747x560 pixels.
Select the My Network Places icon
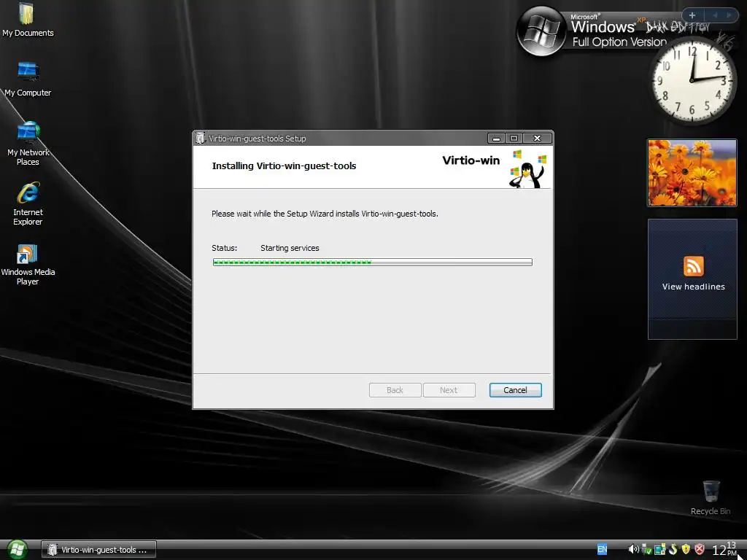[x=28, y=144]
